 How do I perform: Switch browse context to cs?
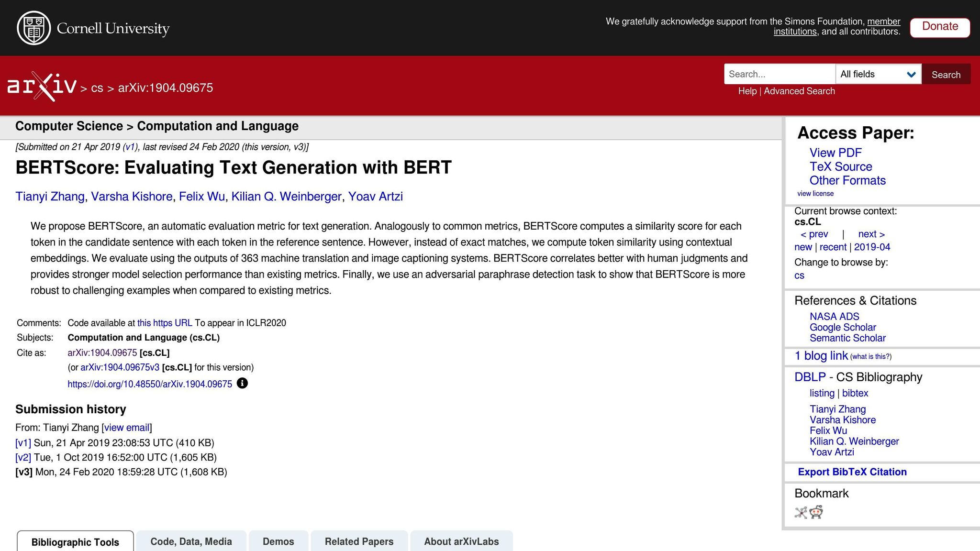tap(799, 275)
